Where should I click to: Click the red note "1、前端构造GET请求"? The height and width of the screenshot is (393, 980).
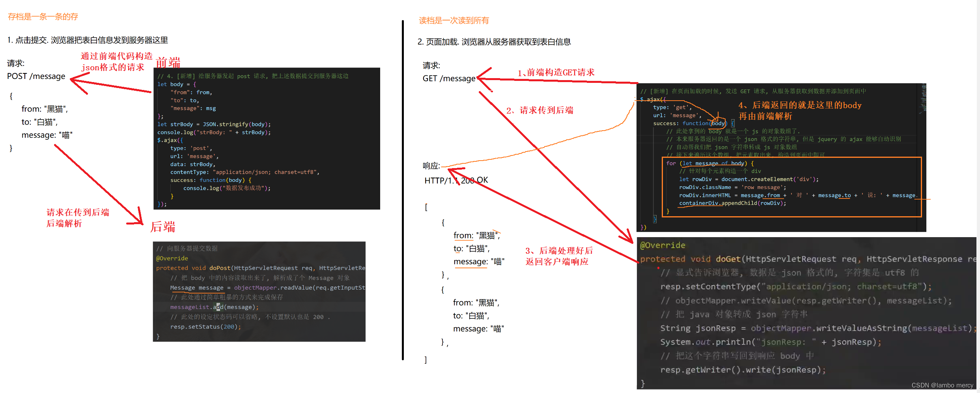point(556,73)
